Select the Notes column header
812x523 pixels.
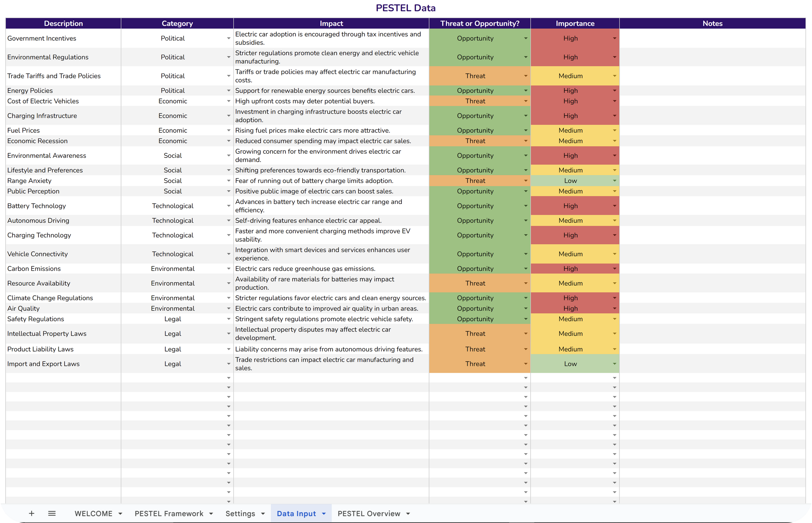(712, 23)
